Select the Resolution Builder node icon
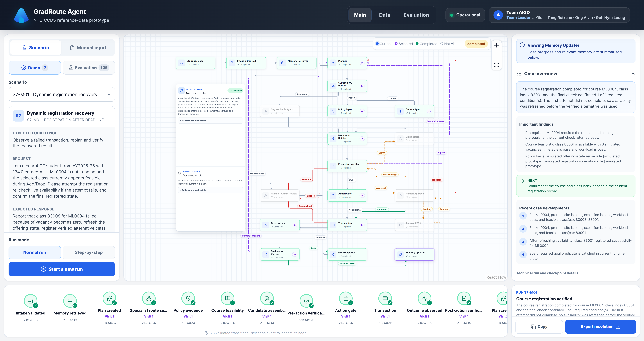Viewport: 644px width, 341px height. click(333, 138)
